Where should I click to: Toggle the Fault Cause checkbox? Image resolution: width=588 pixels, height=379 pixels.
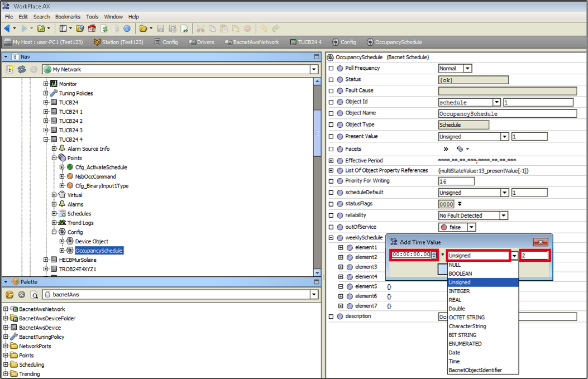331,91
